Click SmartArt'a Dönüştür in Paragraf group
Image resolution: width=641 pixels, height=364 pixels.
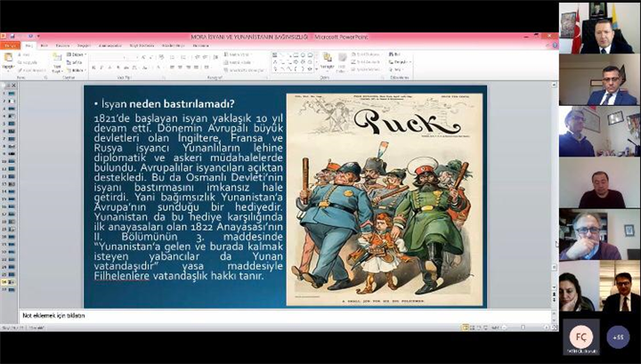244,70
